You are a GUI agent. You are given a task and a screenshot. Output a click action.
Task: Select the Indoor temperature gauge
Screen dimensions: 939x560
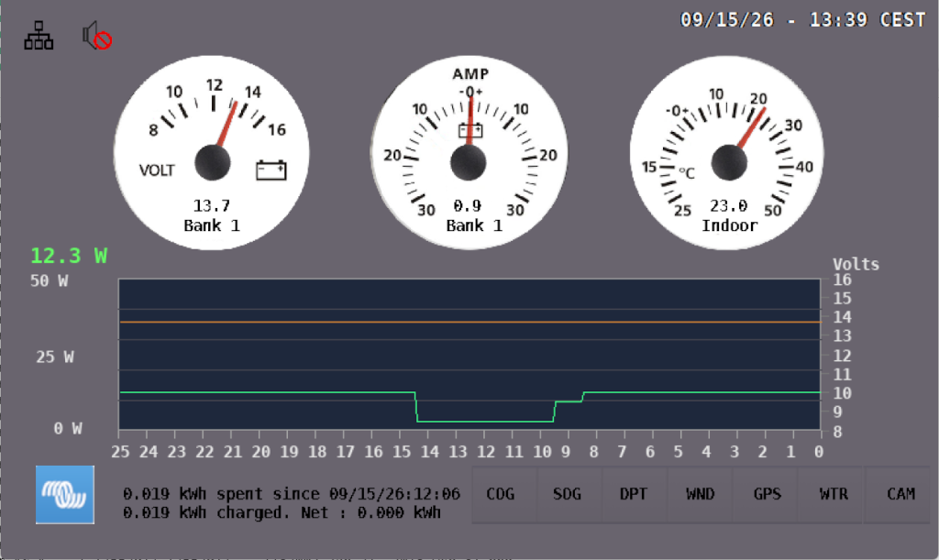click(x=726, y=152)
